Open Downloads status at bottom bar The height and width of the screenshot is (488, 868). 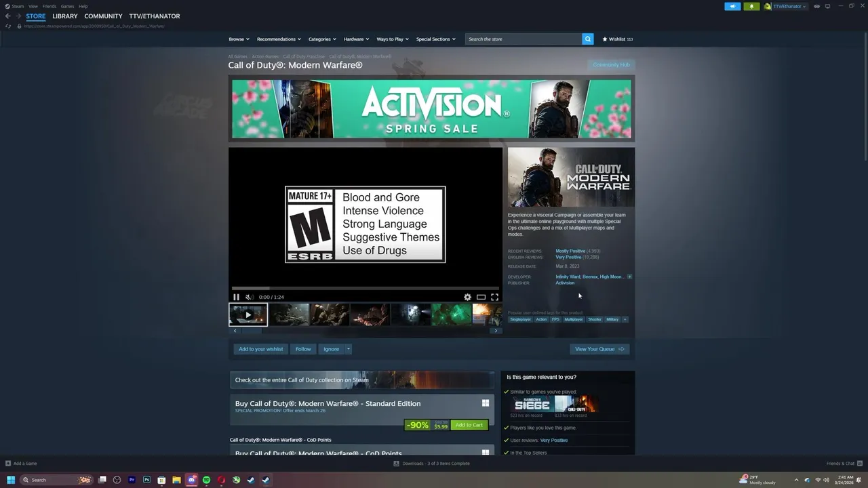click(x=431, y=464)
